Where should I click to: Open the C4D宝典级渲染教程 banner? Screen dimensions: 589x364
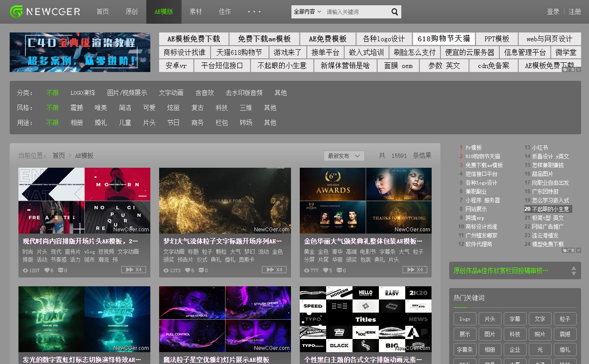[x=80, y=52]
